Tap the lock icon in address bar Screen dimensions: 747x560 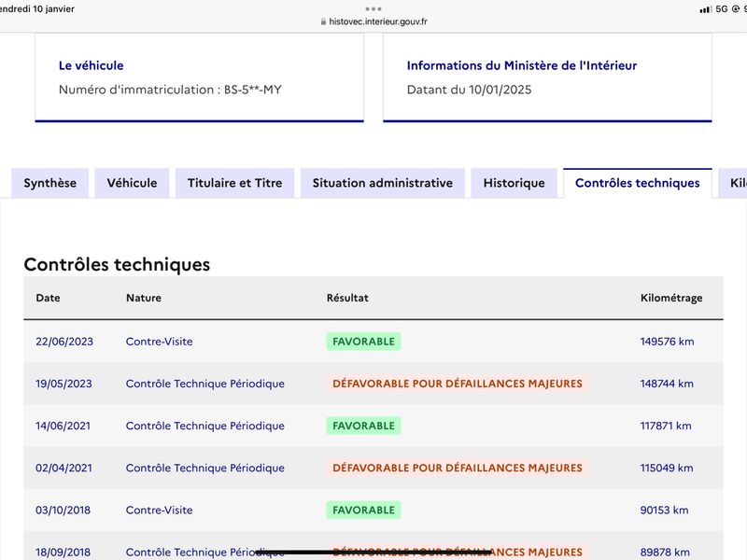(323, 21)
